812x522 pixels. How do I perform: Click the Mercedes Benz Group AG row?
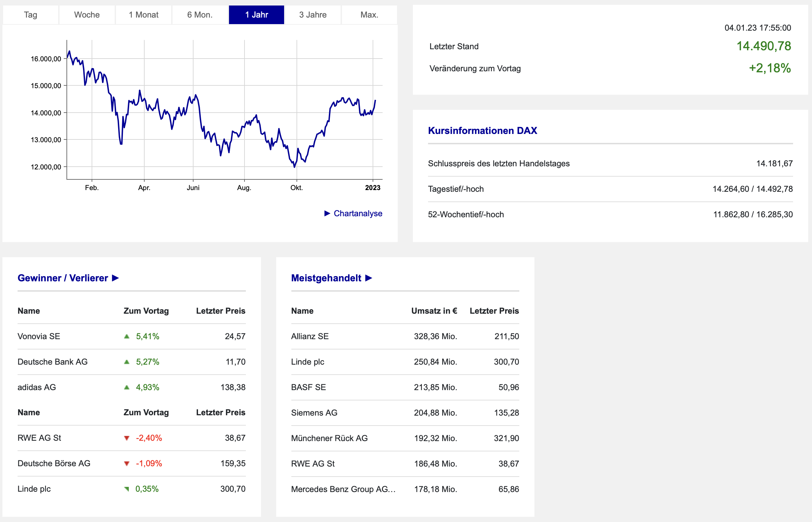point(343,489)
